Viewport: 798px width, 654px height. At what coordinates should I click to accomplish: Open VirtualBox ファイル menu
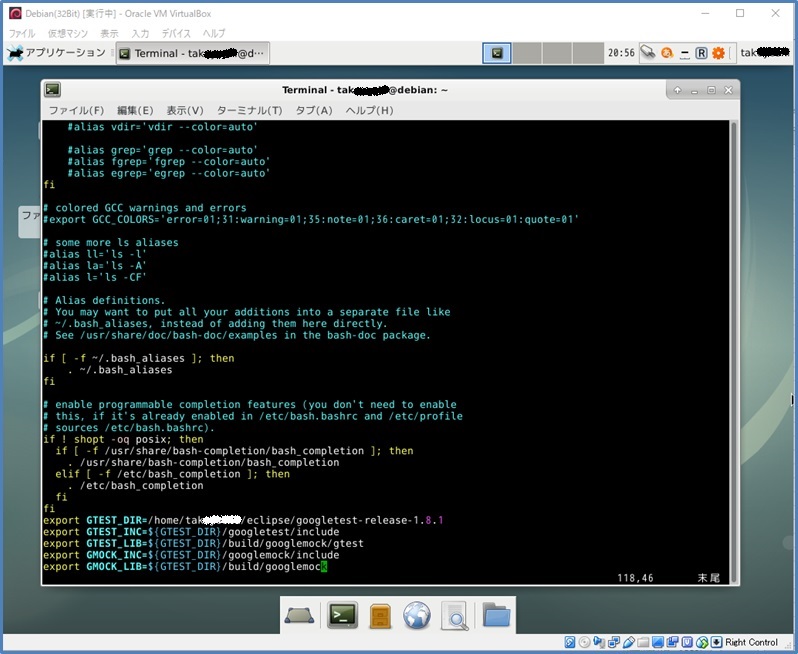tap(22, 34)
